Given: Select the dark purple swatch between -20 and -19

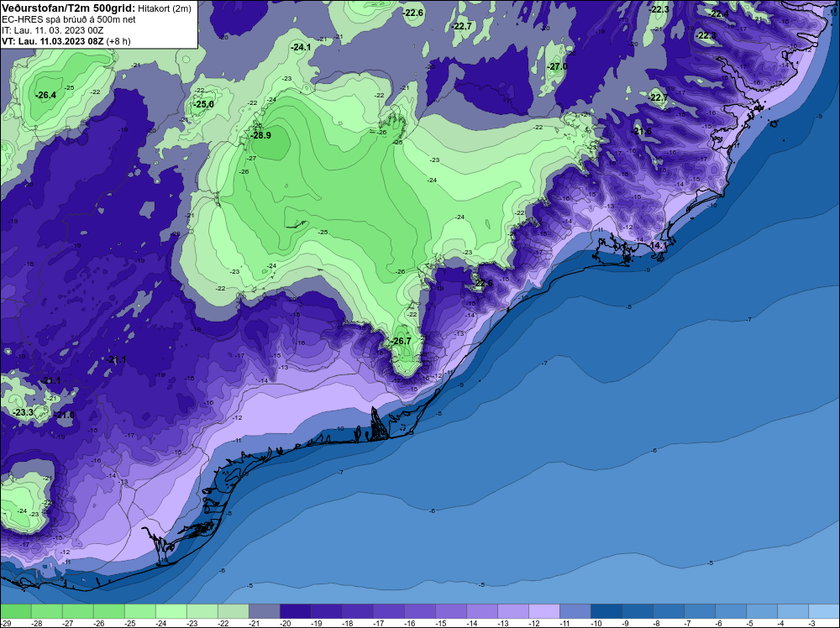Looking at the screenshot, I should tap(296, 611).
